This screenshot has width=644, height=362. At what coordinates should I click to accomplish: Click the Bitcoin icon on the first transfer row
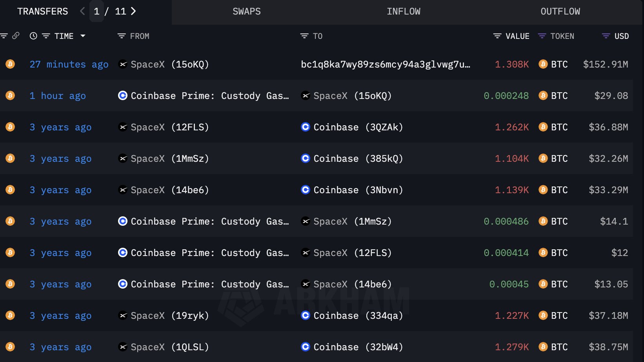click(x=10, y=64)
